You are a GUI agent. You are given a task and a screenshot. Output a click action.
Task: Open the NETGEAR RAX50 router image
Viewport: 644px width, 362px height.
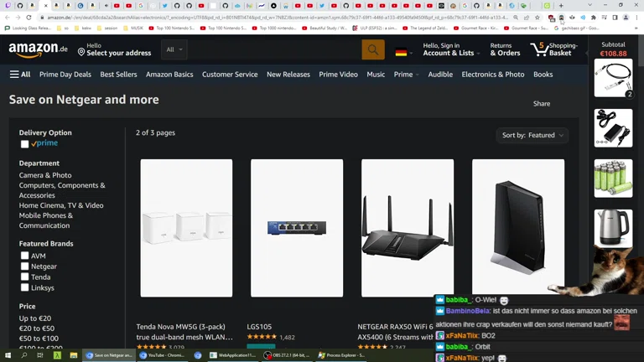408,228
